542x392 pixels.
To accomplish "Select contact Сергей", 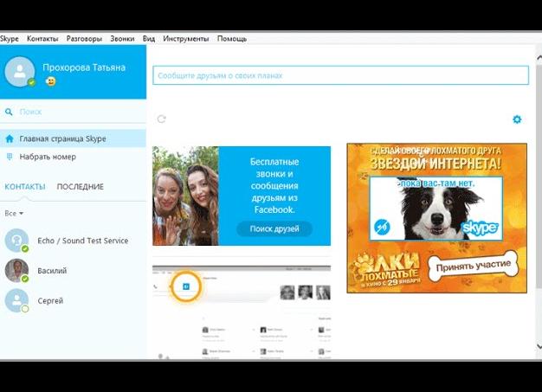I will [73, 300].
